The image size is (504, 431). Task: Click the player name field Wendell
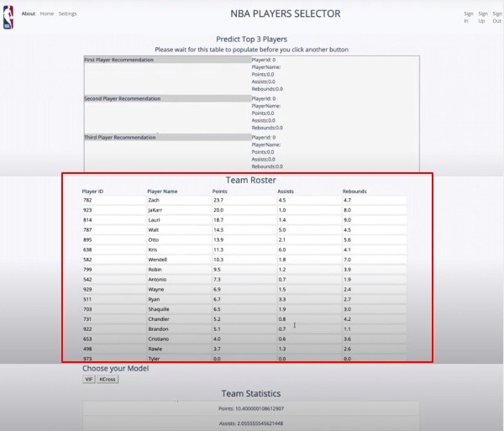(x=179, y=260)
